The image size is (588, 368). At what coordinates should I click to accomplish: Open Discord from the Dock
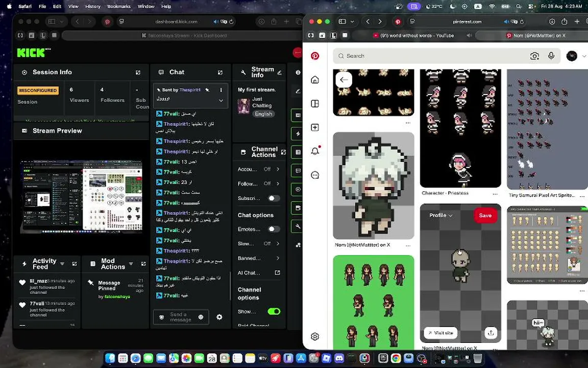click(x=339, y=358)
